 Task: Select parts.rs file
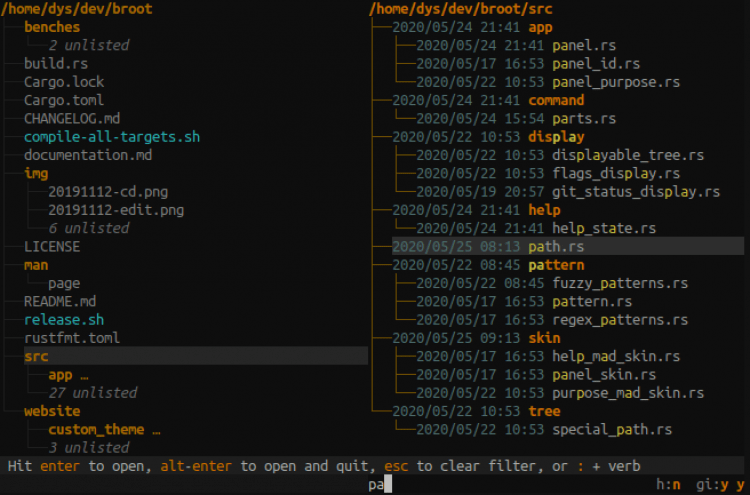pos(584,119)
